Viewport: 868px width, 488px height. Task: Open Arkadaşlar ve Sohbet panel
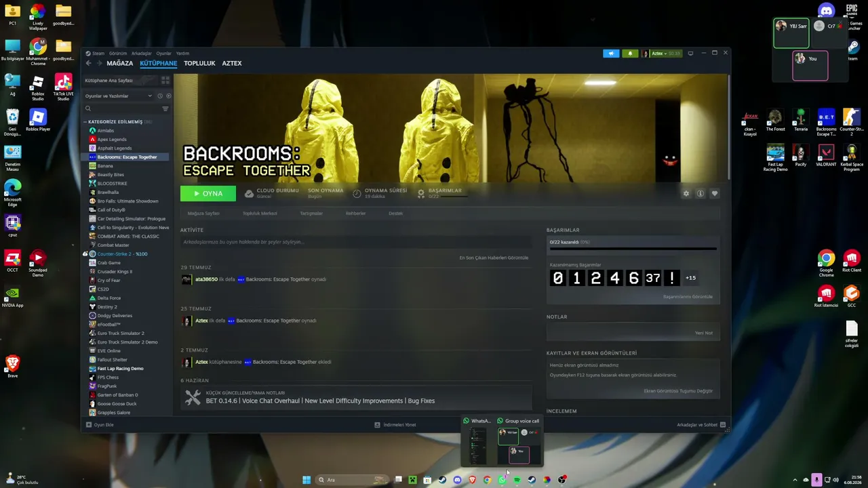(701, 425)
